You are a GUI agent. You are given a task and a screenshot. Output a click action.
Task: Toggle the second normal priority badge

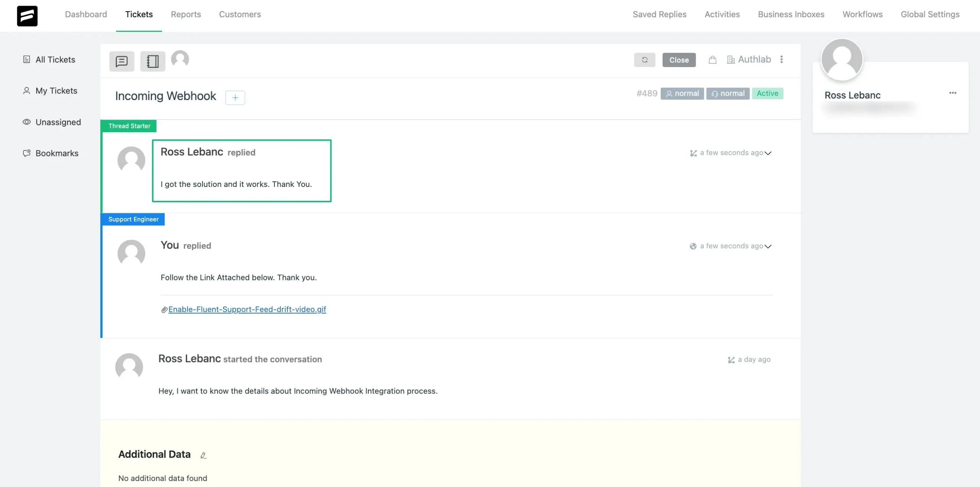click(x=727, y=93)
